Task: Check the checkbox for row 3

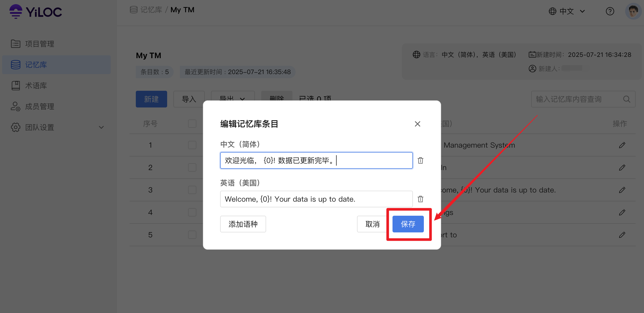Action: click(192, 190)
